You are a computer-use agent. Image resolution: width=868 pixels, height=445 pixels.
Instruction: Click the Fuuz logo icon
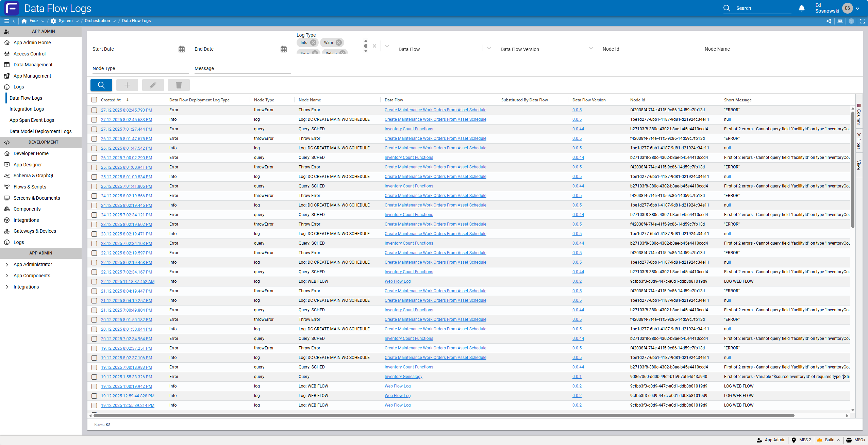[x=11, y=8]
